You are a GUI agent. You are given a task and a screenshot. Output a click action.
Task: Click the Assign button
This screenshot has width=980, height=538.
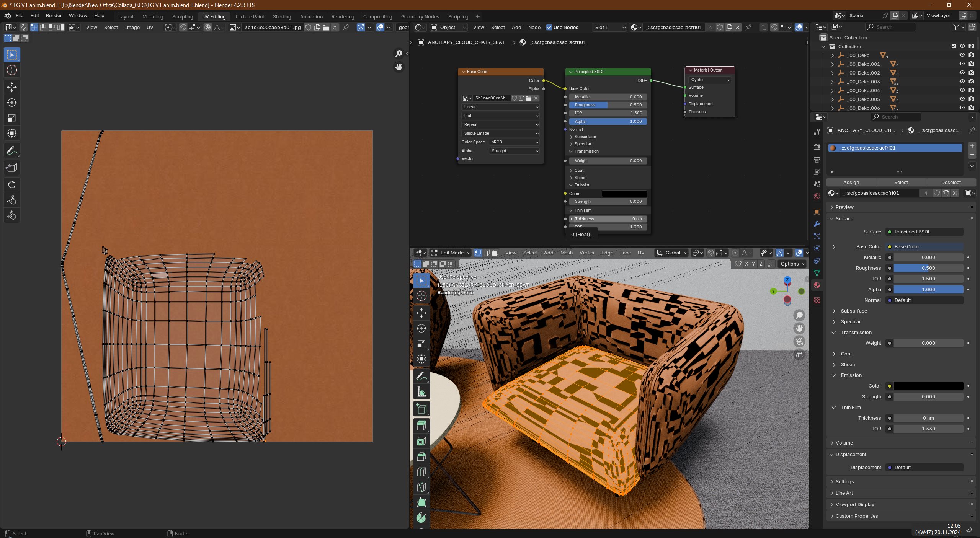(851, 183)
